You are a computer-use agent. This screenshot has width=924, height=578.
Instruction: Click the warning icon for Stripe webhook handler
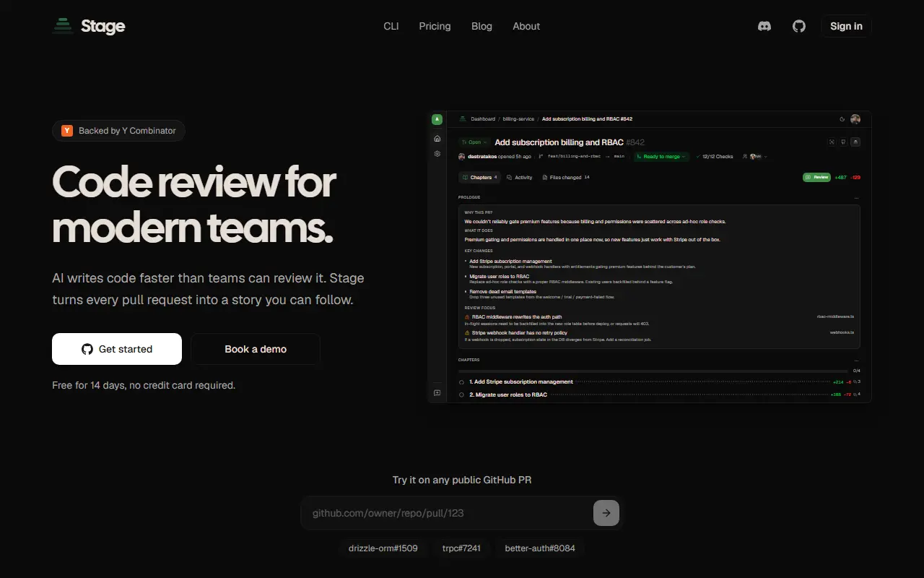tap(467, 333)
